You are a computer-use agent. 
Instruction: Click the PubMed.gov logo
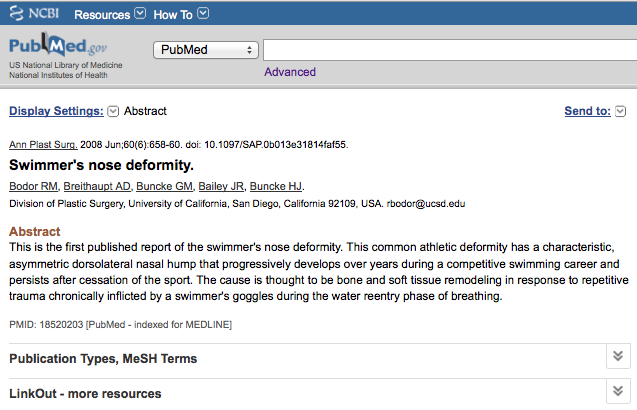pyautogui.click(x=58, y=45)
